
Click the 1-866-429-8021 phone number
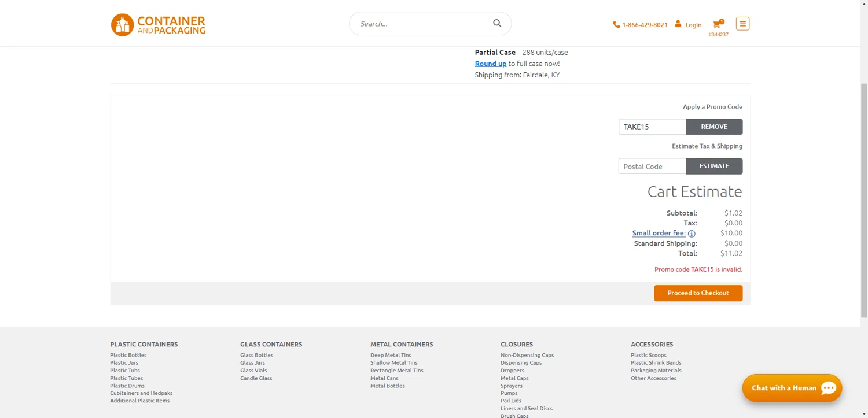(x=645, y=25)
